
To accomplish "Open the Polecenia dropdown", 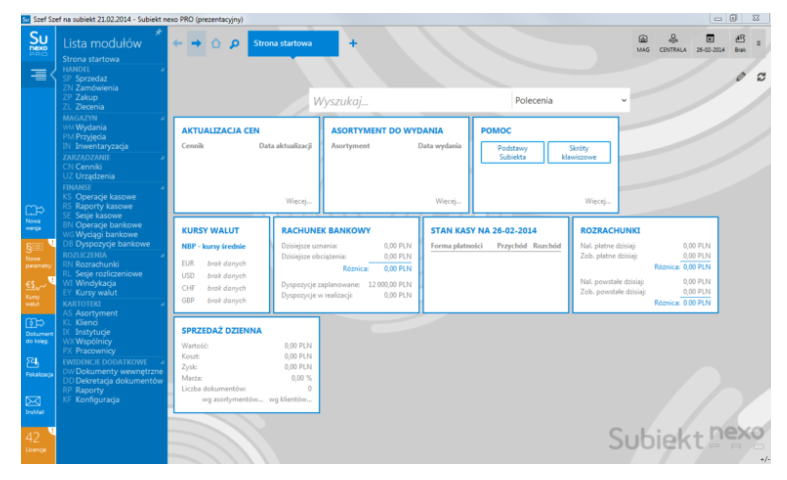I will 571,100.
